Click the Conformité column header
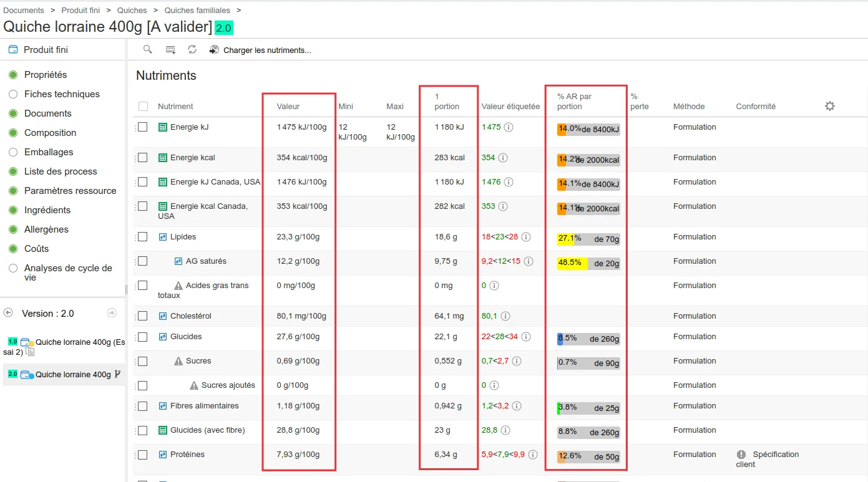 (x=756, y=107)
